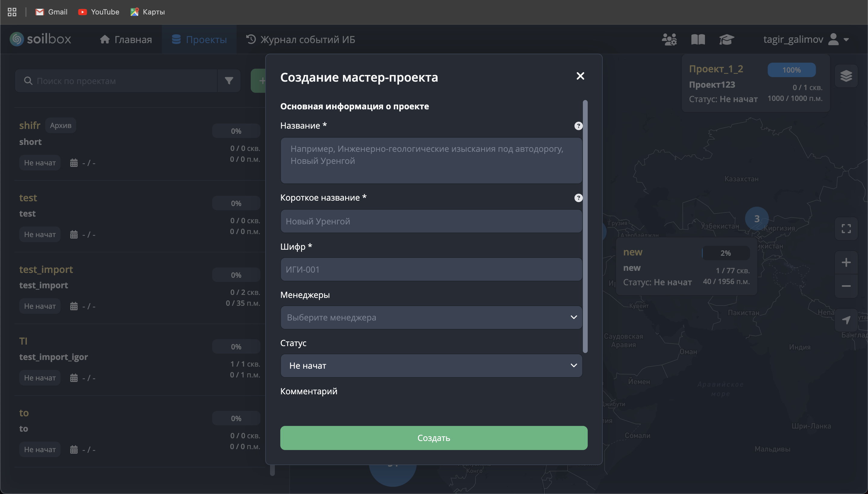Screen dimensions: 868x494
Task: Click help icon next to Короткое название
Action: point(578,198)
